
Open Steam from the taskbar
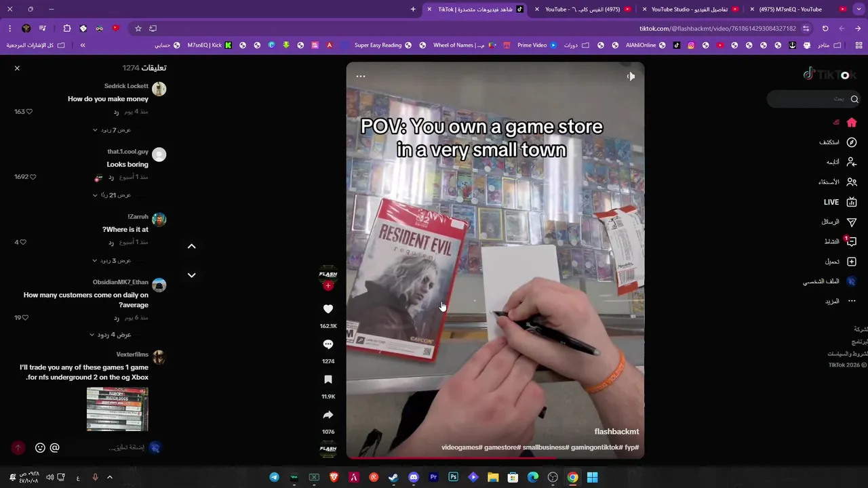pyautogui.click(x=393, y=477)
